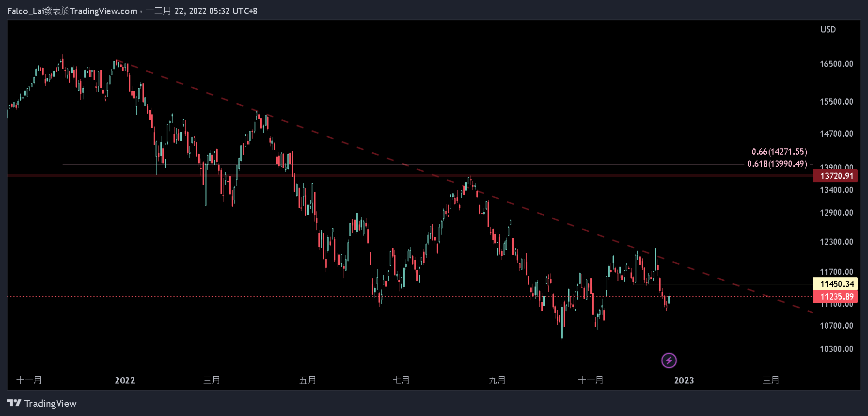Click the 13720.91 price label
The image size is (868, 416).
point(835,176)
